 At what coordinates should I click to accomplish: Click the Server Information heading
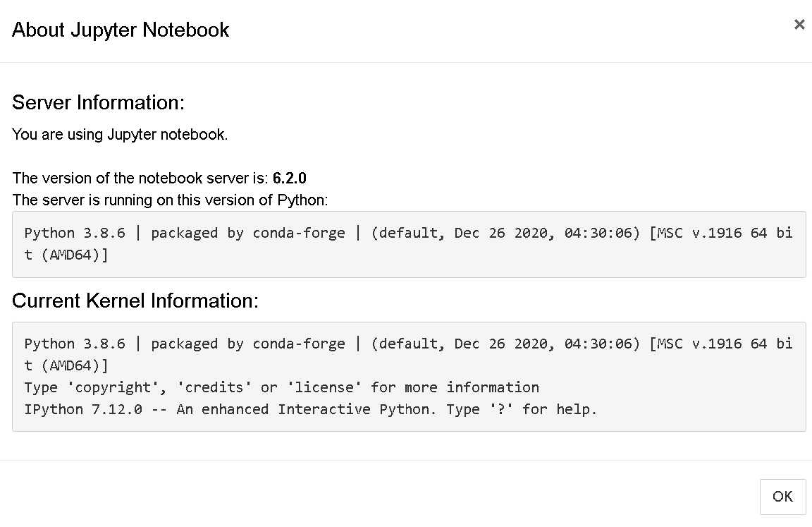click(99, 102)
